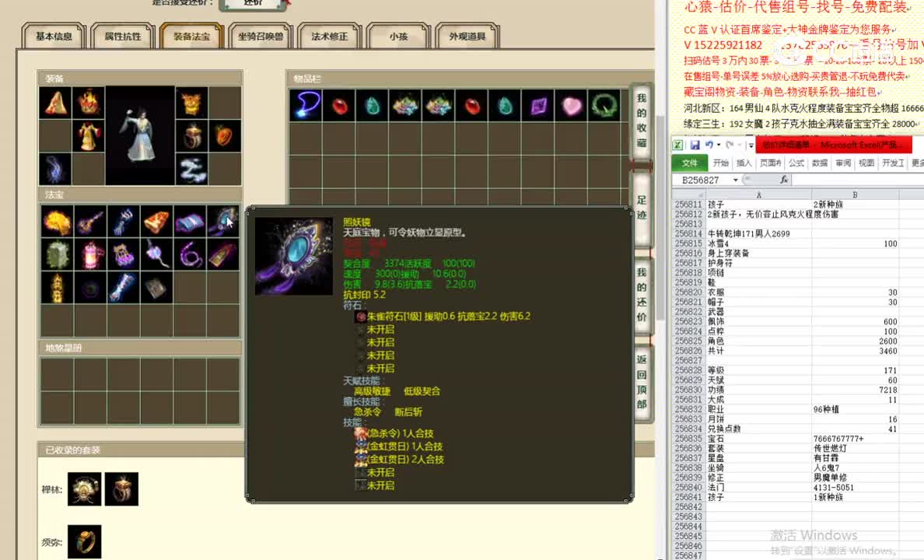924x560 pixels.
Task: Click the 我的收藏 side button
Action: point(642,121)
